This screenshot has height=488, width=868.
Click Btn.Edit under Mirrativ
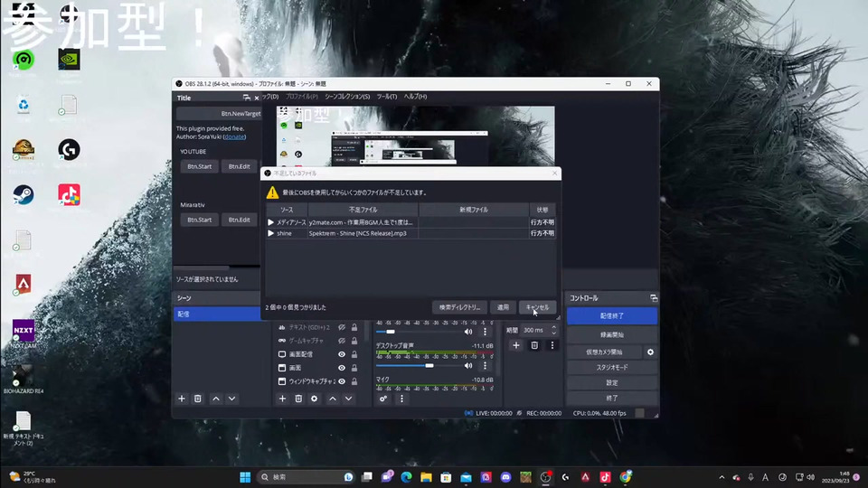coord(239,220)
